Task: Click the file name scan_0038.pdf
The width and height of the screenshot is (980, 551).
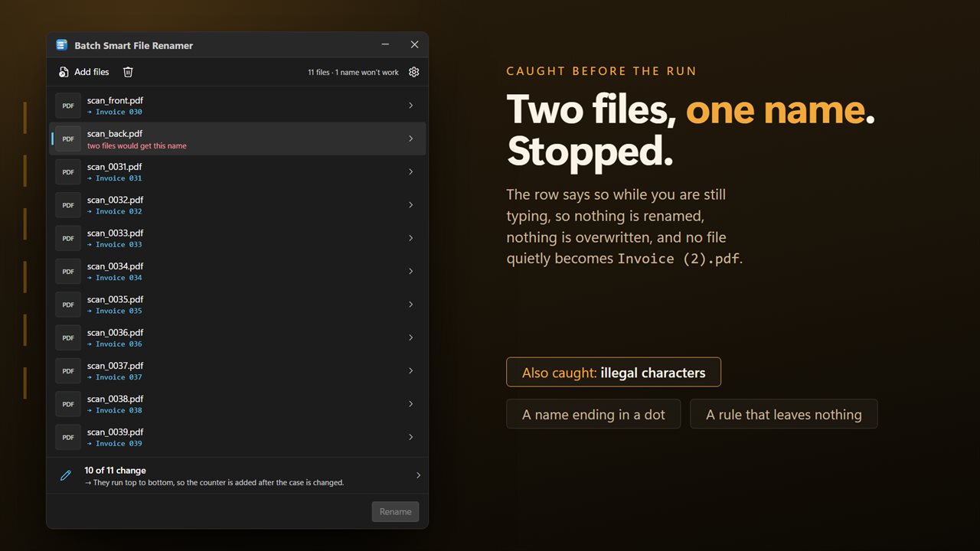Action: coord(115,399)
